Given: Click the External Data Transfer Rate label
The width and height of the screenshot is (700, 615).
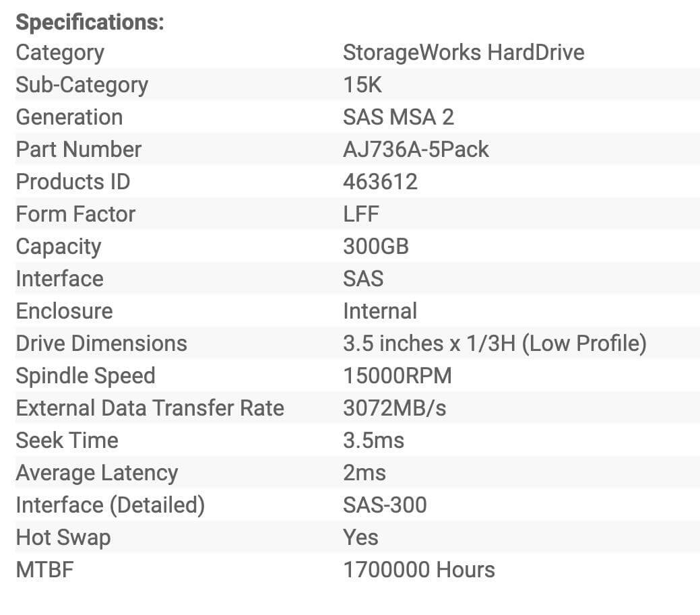Looking at the screenshot, I should point(150,408).
